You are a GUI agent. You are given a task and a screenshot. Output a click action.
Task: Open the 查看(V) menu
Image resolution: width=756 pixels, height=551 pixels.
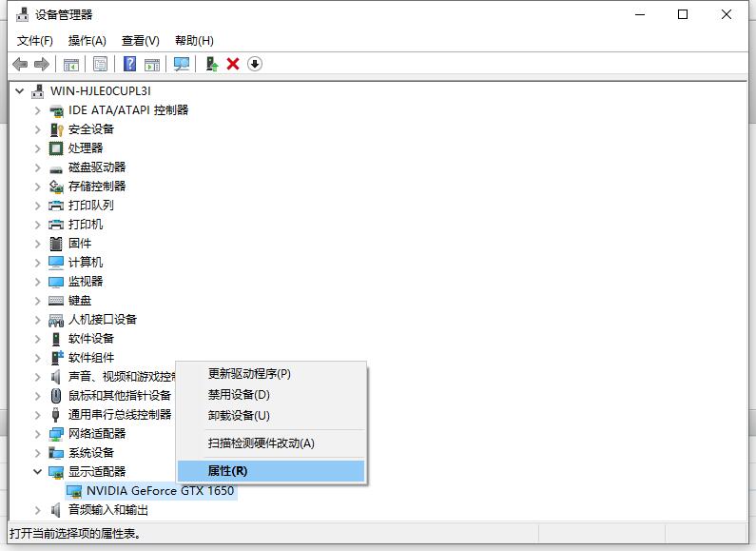click(x=140, y=41)
